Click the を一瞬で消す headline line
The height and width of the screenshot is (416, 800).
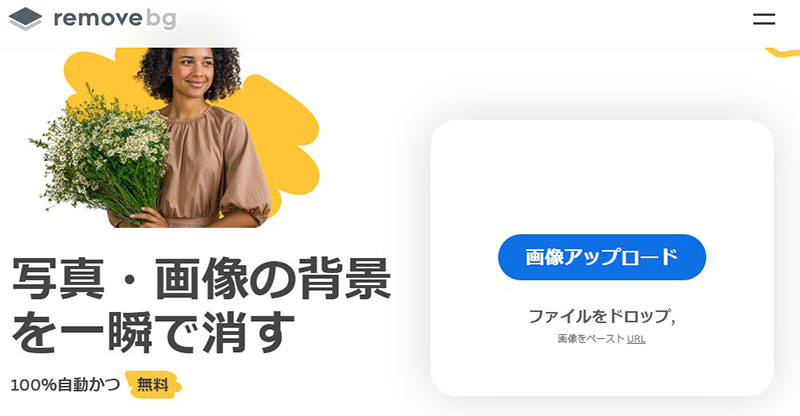click(x=153, y=332)
